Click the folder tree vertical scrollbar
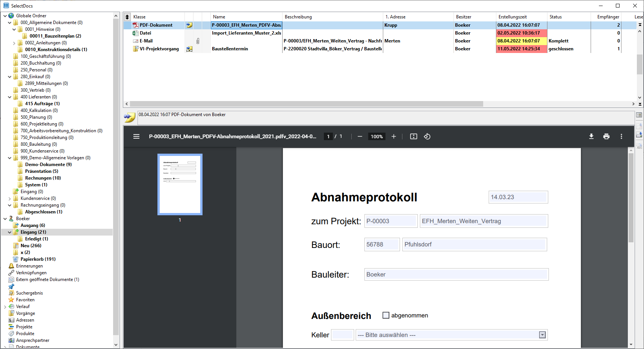The image size is (644, 349). click(116, 177)
